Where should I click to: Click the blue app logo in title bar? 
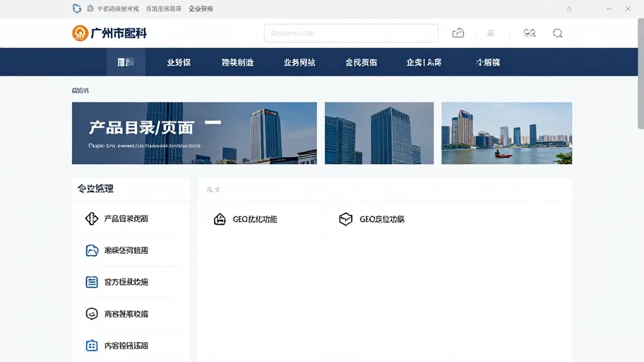77,8
